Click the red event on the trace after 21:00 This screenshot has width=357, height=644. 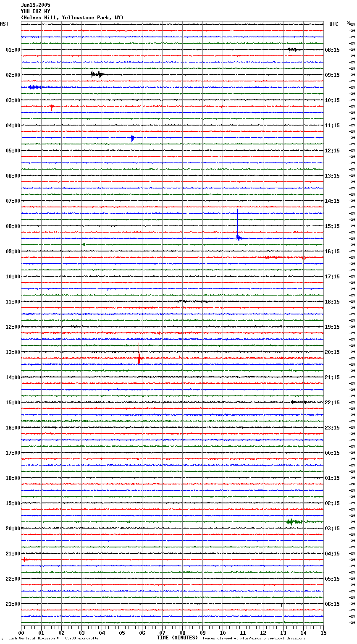tap(26, 560)
